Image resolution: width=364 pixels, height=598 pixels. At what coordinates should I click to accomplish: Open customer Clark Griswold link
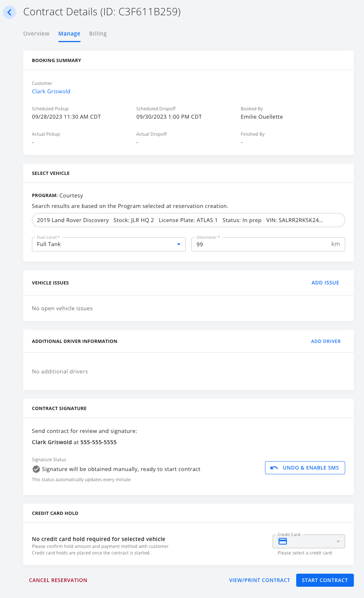click(x=51, y=91)
